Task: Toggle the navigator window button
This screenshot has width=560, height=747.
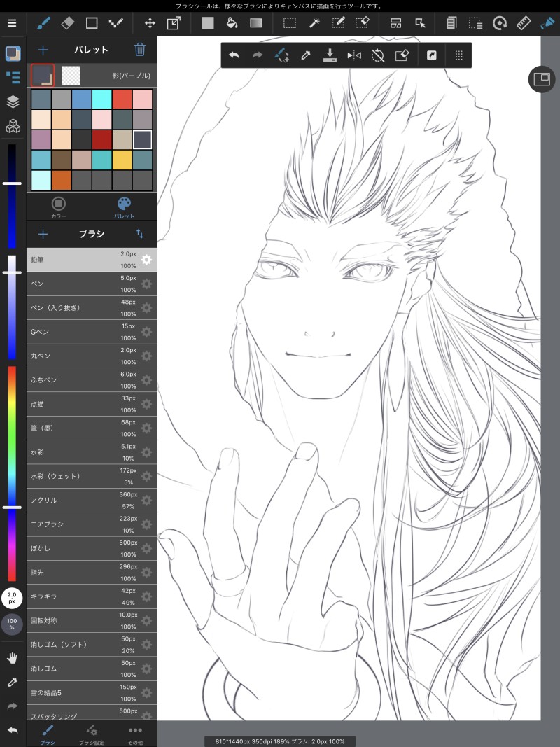Action: click(542, 79)
